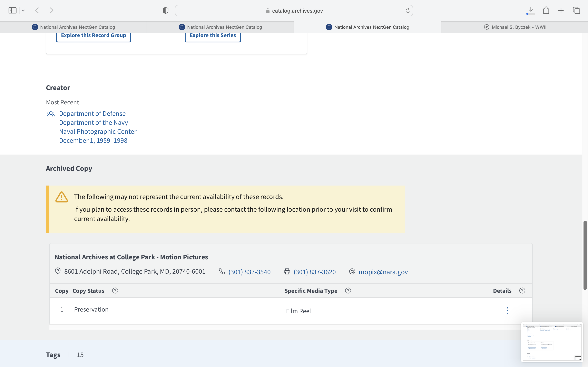Click the Copy Status help icon
The width and height of the screenshot is (588, 367).
(115, 291)
